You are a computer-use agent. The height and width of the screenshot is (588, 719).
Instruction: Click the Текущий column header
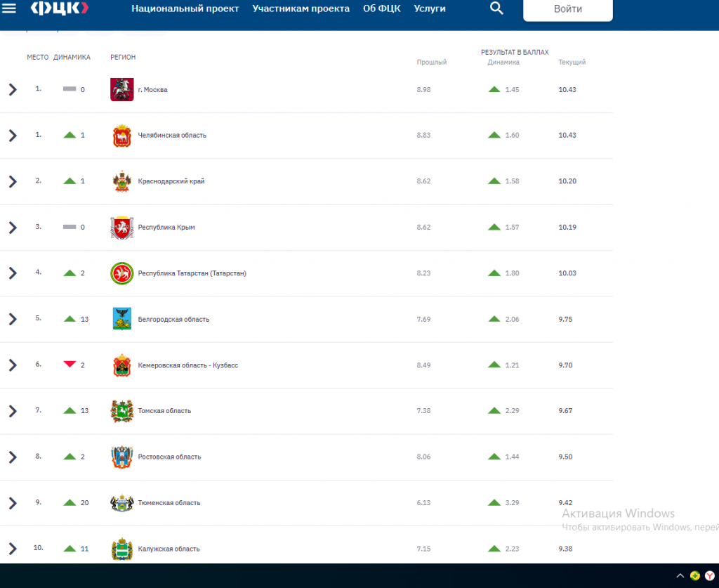572,63
